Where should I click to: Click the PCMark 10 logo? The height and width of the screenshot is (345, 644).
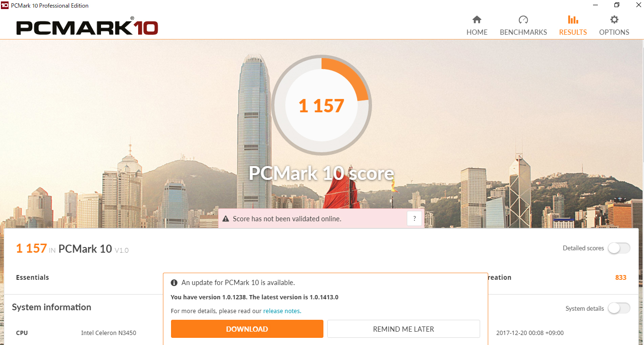(87, 28)
